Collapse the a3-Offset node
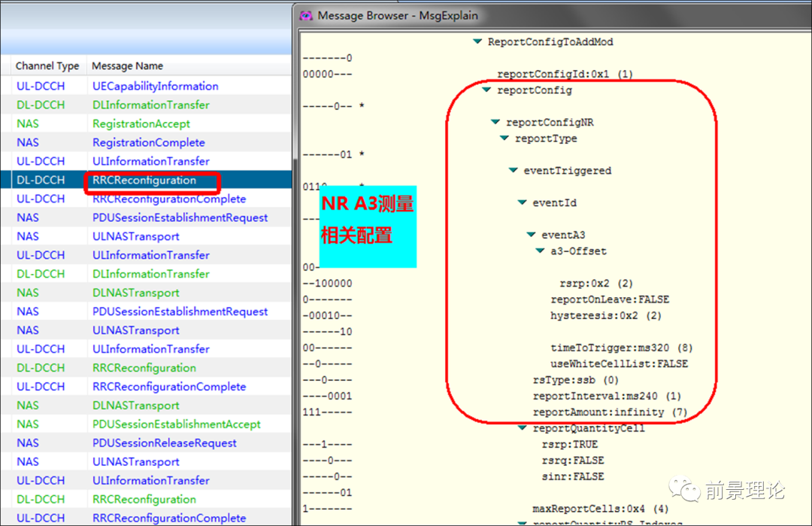The width and height of the screenshot is (812, 526). pos(540,251)
